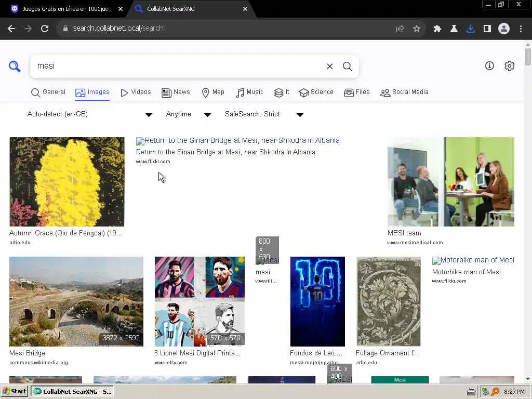Screen dimensions: 532x399
Task: Select the Map search category
Action: (x=213, y=92)
